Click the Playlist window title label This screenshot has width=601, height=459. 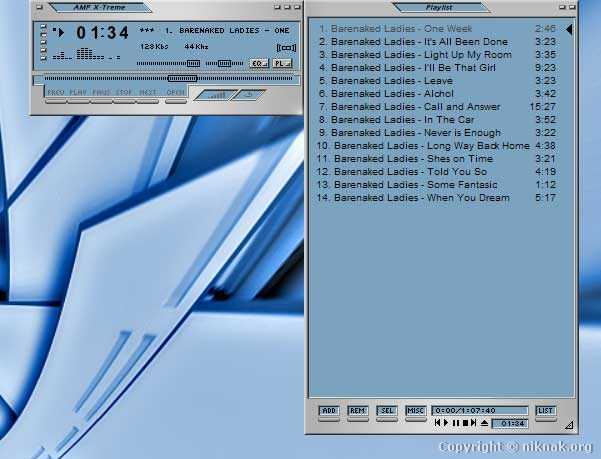pos(439,7)
